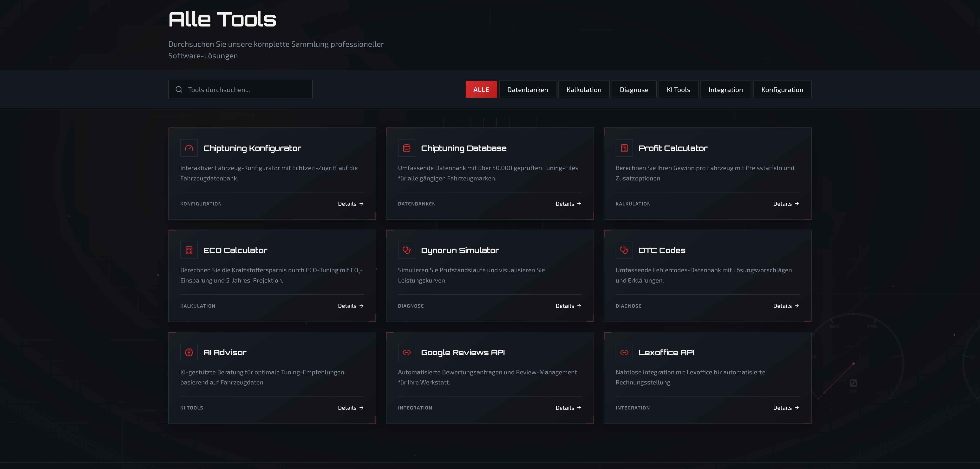Open Details for Chiptuning Konfigurator
980x469 pixels.
pos(351,204)
